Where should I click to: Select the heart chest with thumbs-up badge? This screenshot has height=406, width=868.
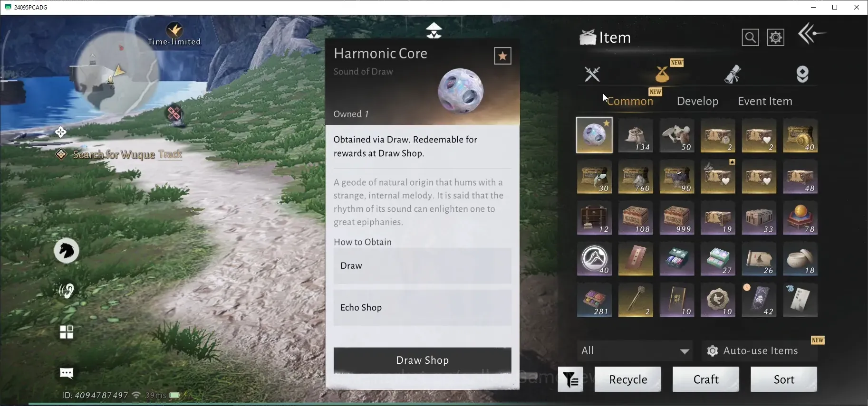[x=718, y=177]
